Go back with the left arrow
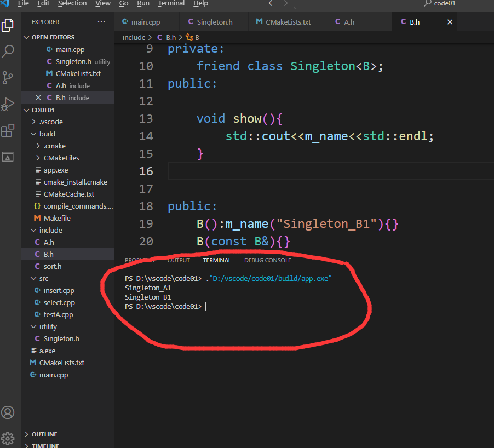The image size is (494, 448). [x=272, y=3]
